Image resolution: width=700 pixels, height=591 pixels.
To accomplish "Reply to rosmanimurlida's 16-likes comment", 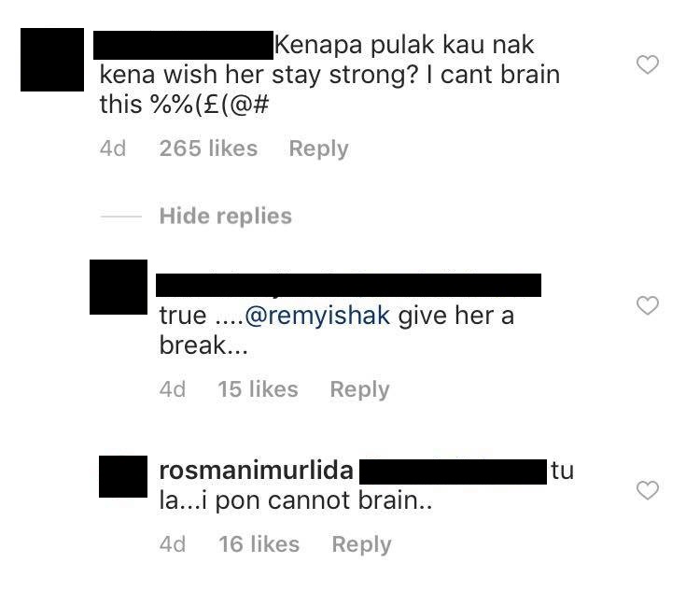I will [x=361, y=544].
